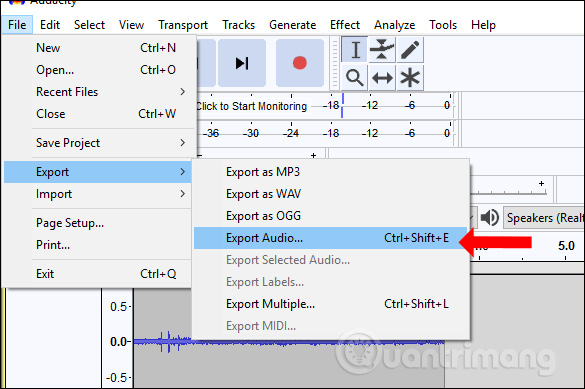Select Export as MP3
Viewport: 585px width, 389px height.
331,172
